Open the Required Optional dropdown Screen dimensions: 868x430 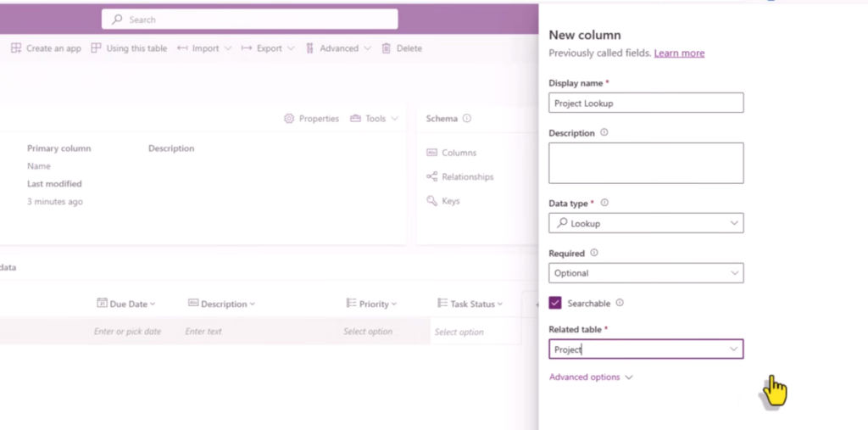click(646, 272)
